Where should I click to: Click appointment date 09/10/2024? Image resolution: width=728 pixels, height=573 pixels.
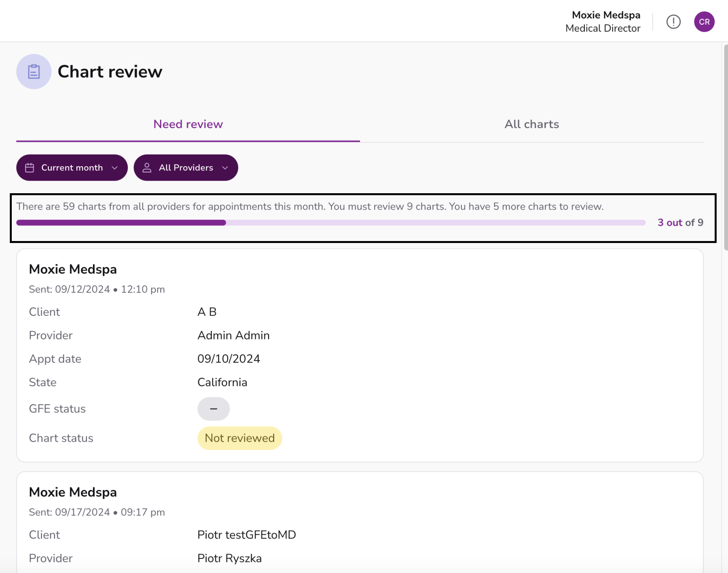click(x=229, y=359)
